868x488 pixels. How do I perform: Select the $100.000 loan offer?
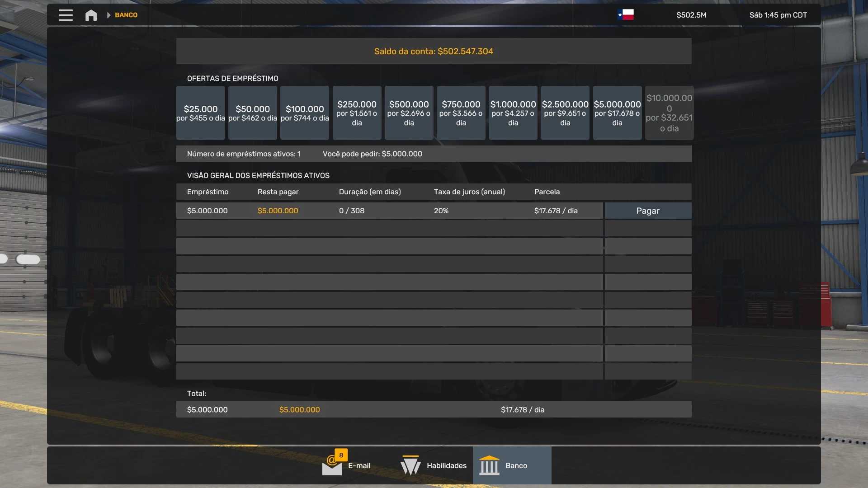(x=305, y=113)
